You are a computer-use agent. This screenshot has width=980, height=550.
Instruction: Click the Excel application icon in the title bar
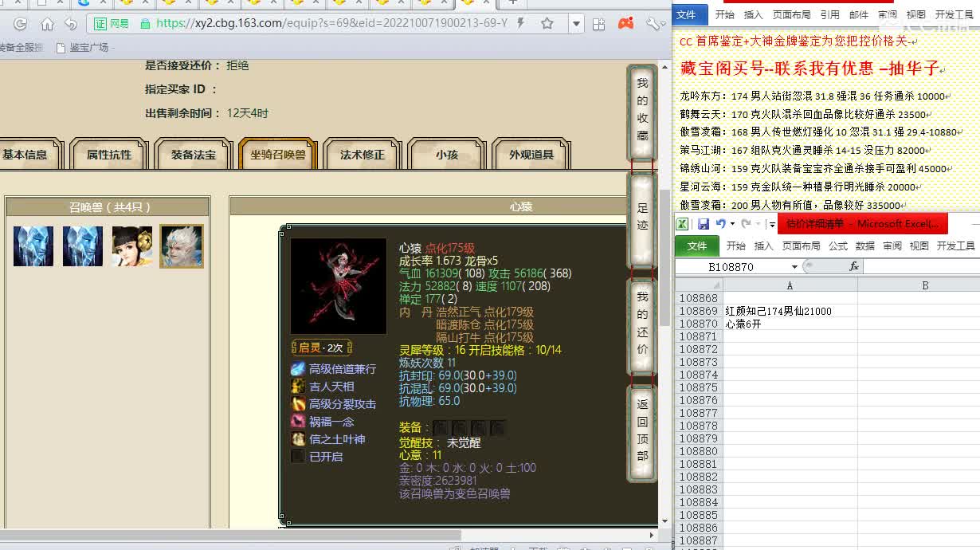(683, 224)
